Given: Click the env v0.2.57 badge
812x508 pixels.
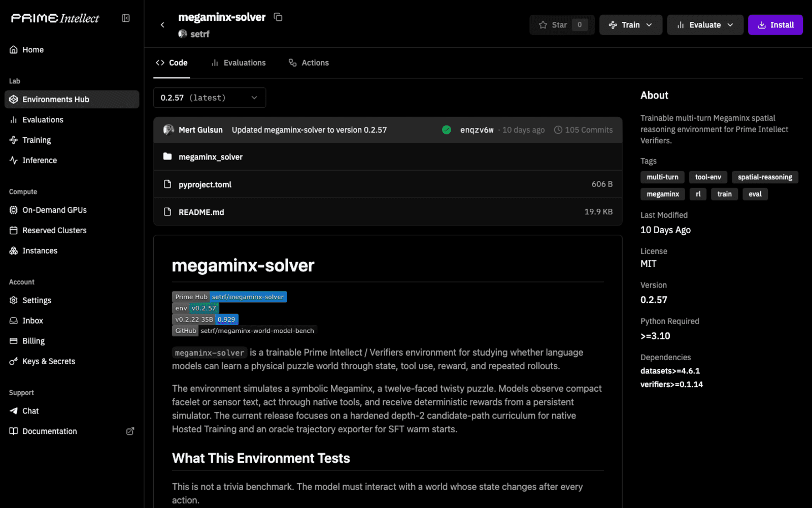Looking at the screenshot, I should pos(195,308).
